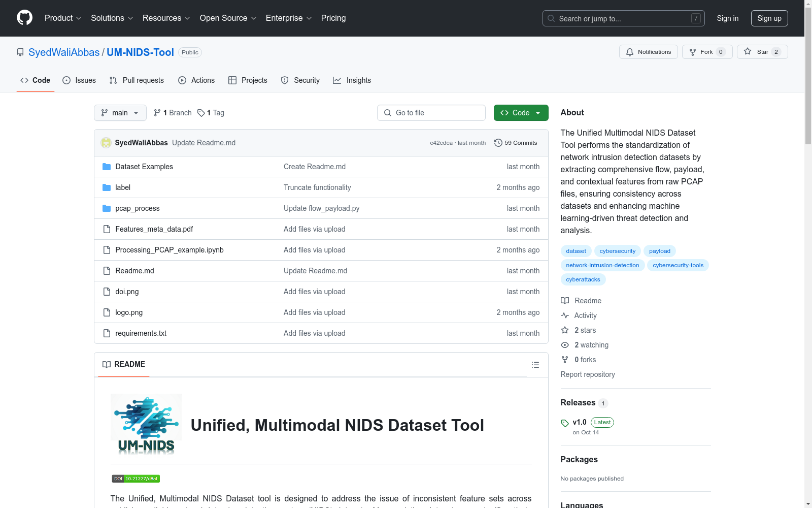Click the Go to file search field

pos(431,113)
